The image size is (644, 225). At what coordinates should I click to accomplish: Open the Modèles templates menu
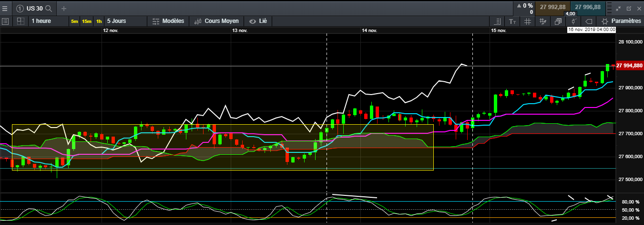coord(168,21)
